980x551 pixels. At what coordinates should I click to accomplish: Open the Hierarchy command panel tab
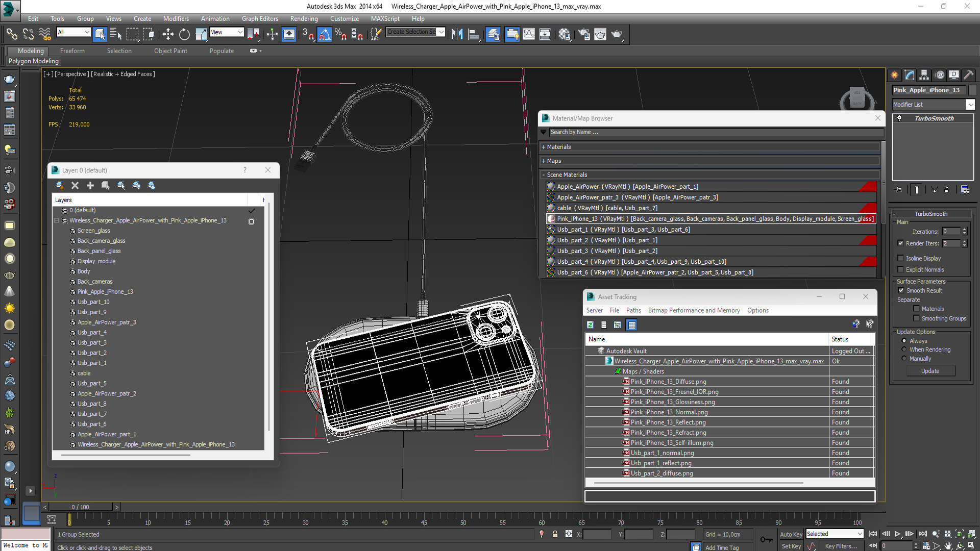(924, 75)
